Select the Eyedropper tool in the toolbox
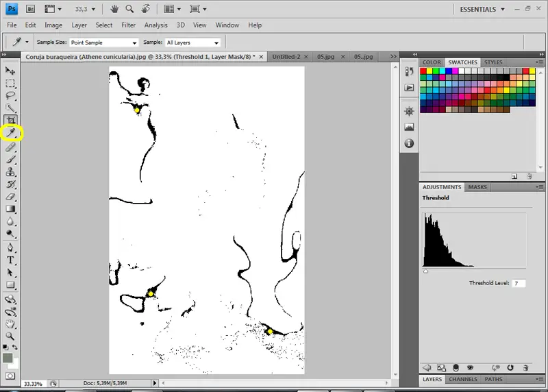This screenshot has width=548, height=392. tap(11, 133)
